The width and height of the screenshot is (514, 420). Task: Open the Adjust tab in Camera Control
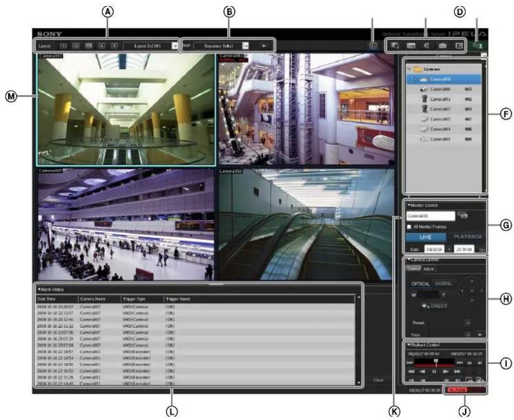coord(428,269)
